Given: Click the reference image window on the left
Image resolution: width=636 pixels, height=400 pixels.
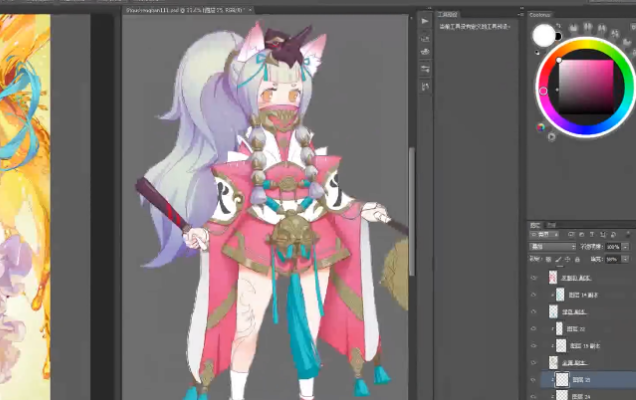Looking at the screenshot, I should [25, 207].
